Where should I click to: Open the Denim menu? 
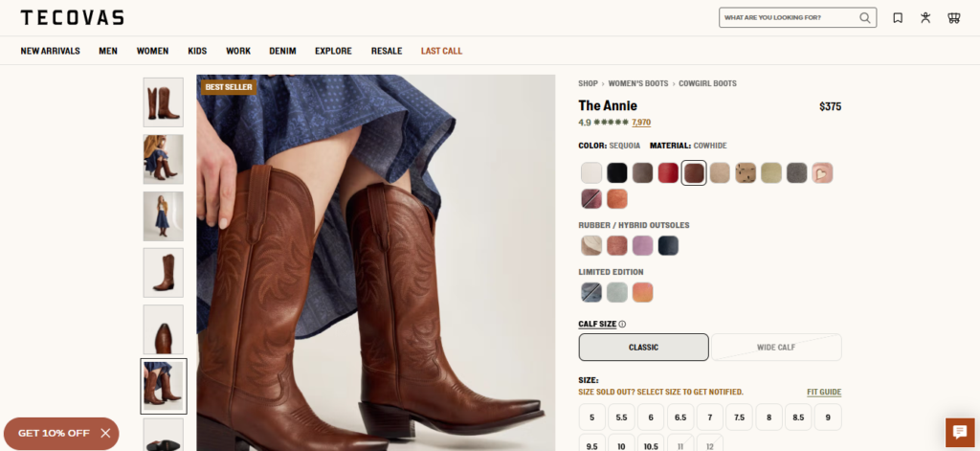tap(282, 51)
